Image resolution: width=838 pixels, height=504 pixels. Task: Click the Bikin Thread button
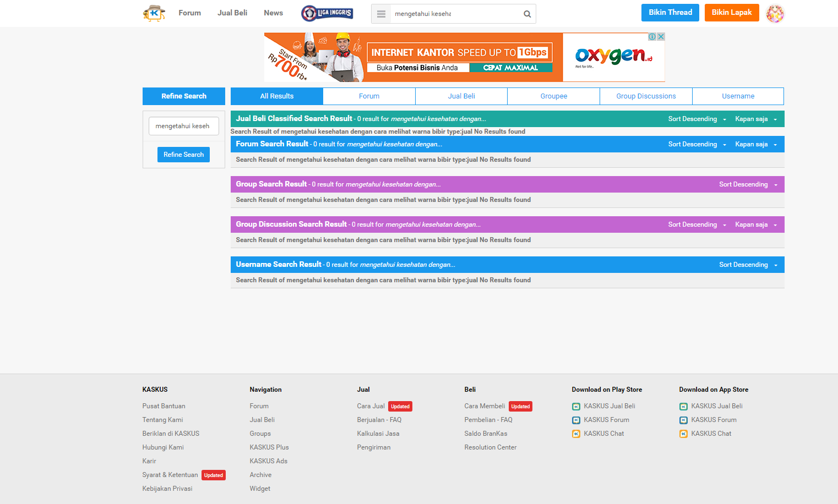pyautogui.click(x=670, y=13)
